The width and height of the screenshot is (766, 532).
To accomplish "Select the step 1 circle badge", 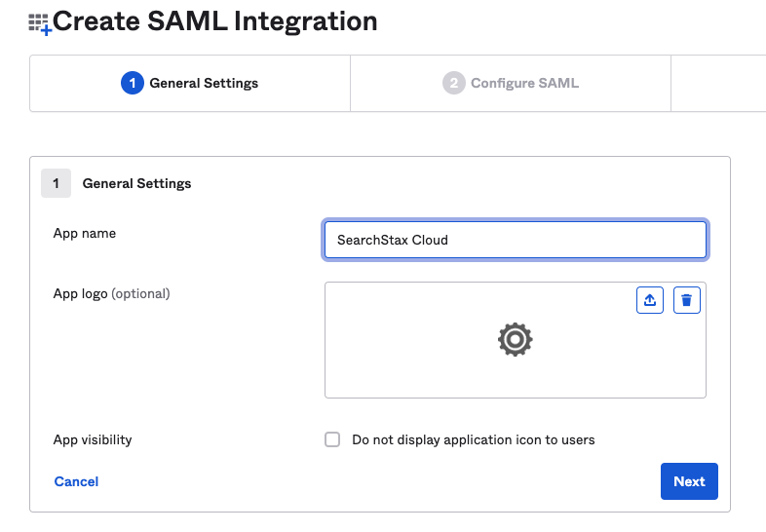I will point(132,83).
